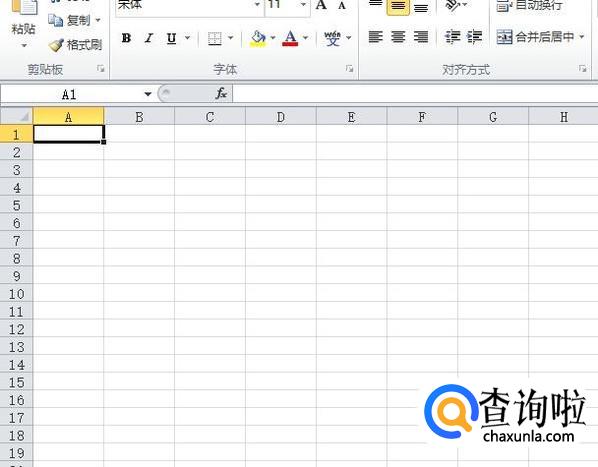Click the center text horizontally icon
Viewport: 598px width, 467px height.
click(398, 37)
